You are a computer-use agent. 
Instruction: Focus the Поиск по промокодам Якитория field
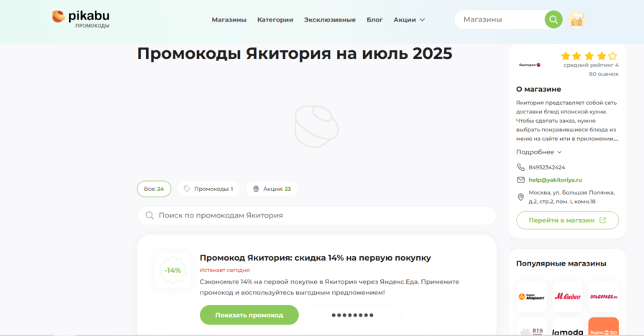(x=317, y=215)
